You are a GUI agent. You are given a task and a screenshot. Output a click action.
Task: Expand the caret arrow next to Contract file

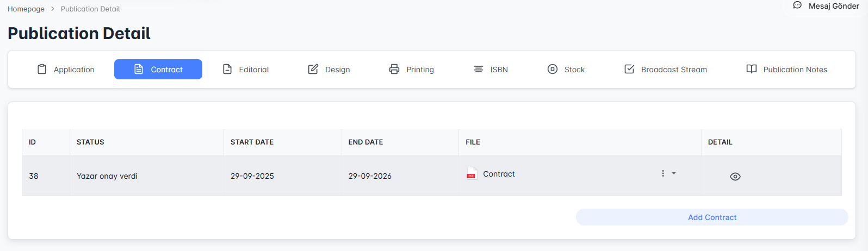674,173
